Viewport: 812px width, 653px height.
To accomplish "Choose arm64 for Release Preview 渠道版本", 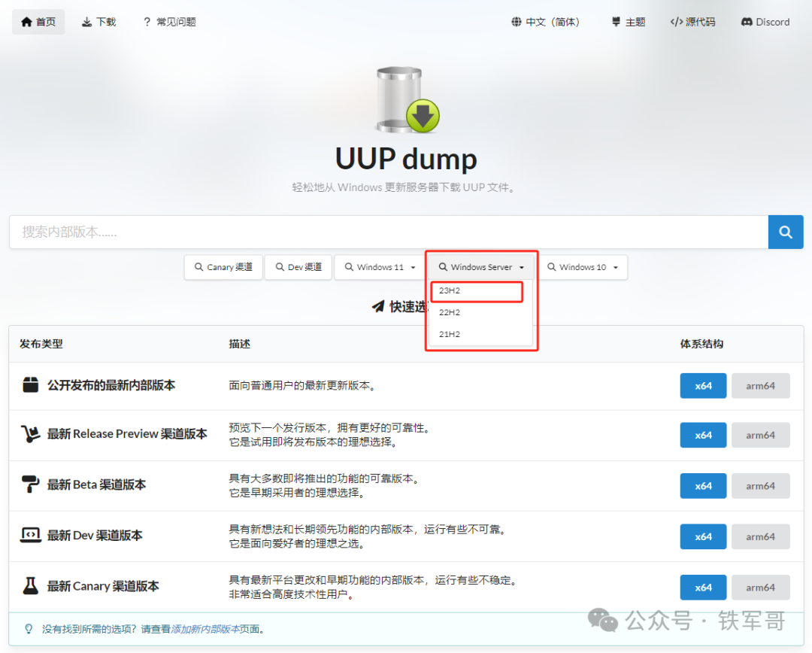I will 761,436.
